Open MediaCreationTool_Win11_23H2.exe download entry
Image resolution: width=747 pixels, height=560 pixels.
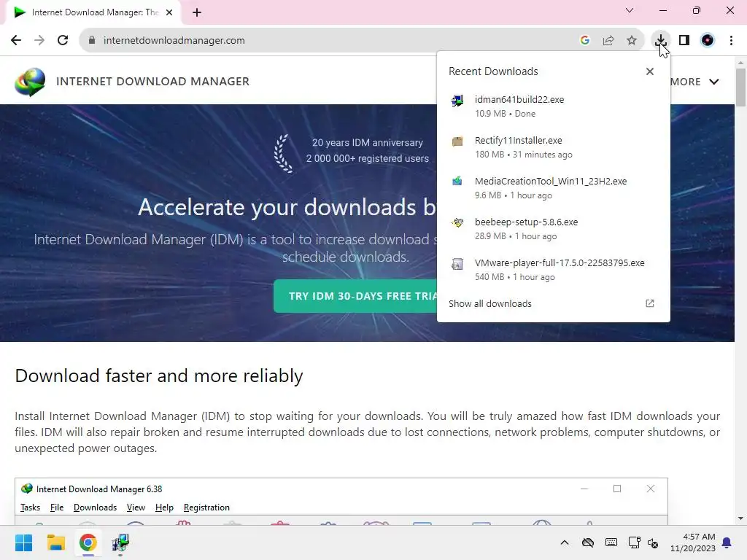[x=554, y=188]
